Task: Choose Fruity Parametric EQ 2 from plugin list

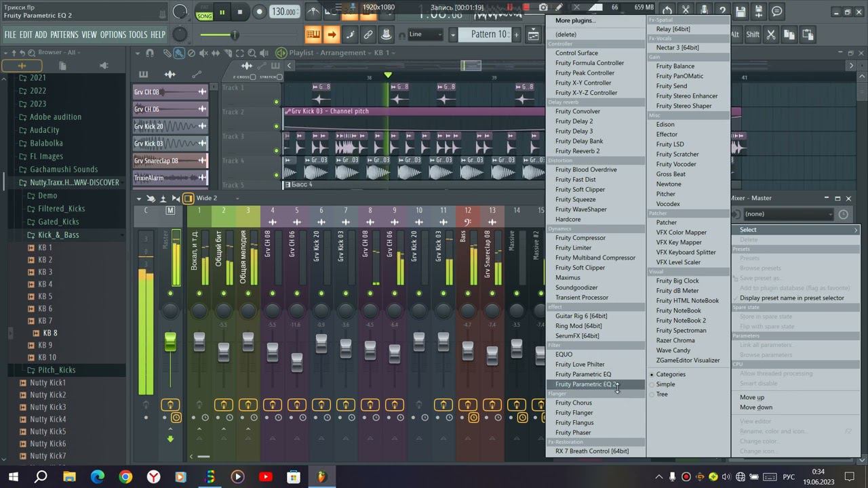Action: [x=595, y=384]
